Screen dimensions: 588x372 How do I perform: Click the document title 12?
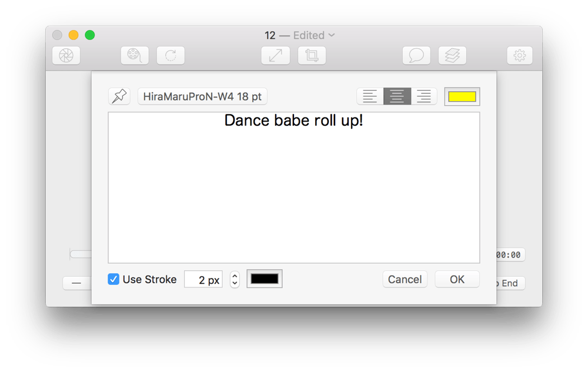coord(270,35)
